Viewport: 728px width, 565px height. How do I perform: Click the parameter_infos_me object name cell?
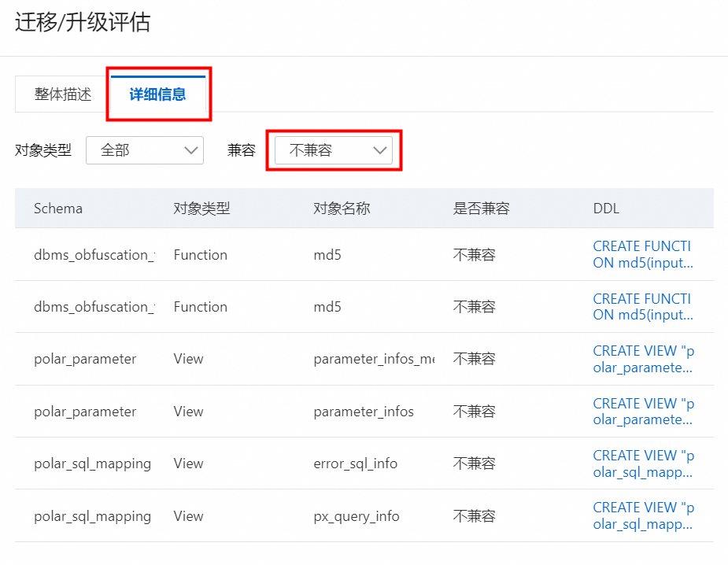tap(374, 359)
